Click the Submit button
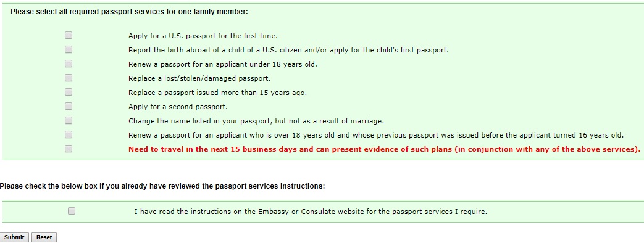 pos(14,237)
